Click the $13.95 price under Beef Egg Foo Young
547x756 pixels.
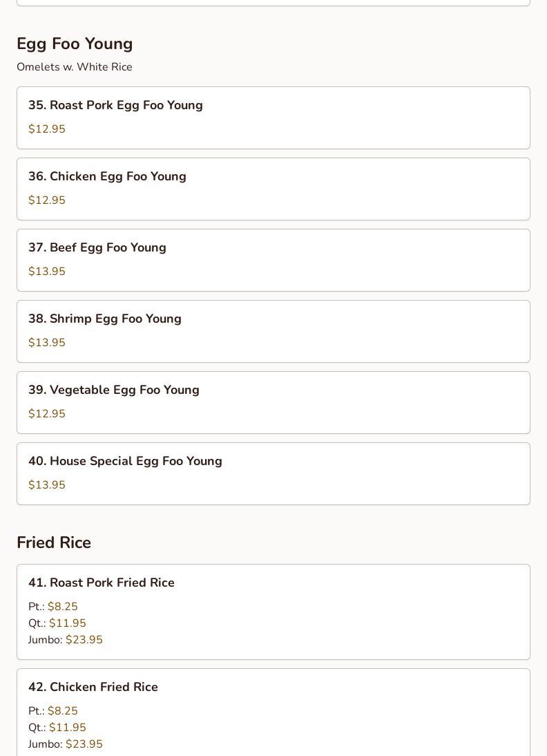pyautogui.click(x=47, y=272)
